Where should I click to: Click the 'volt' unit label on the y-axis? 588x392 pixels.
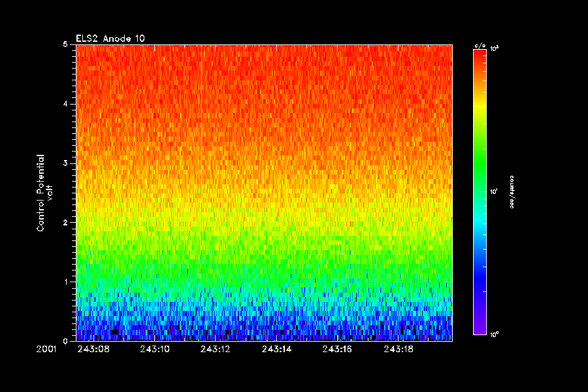[50, 193]
